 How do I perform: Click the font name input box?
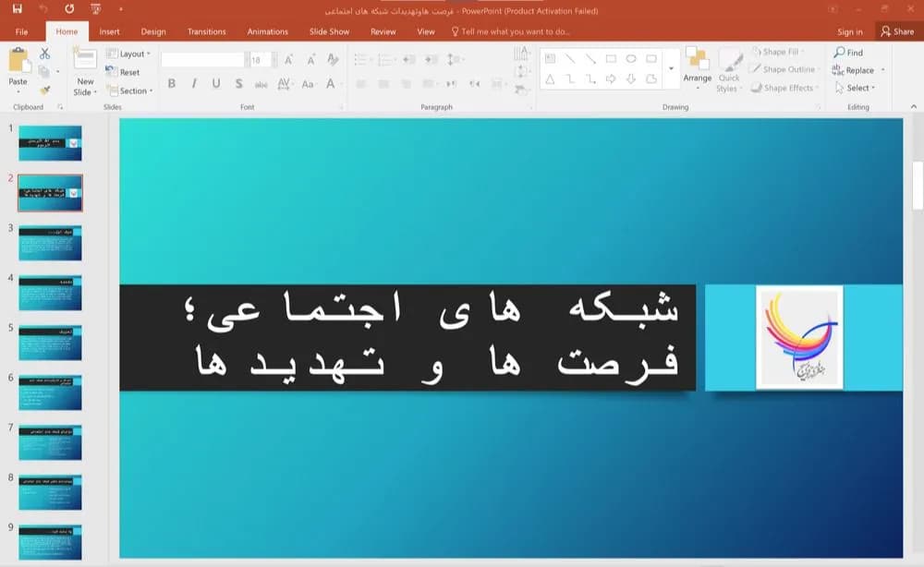[x=202, y=59]
